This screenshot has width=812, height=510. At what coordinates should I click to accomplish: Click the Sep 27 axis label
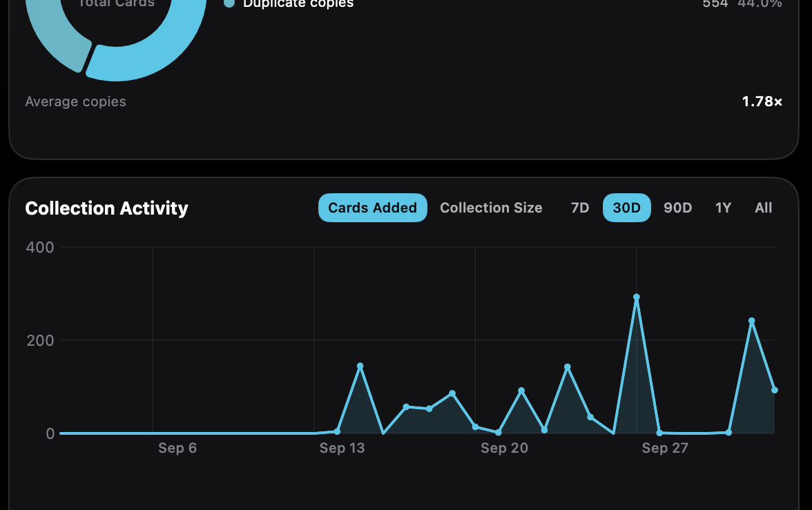click(665, 448)
